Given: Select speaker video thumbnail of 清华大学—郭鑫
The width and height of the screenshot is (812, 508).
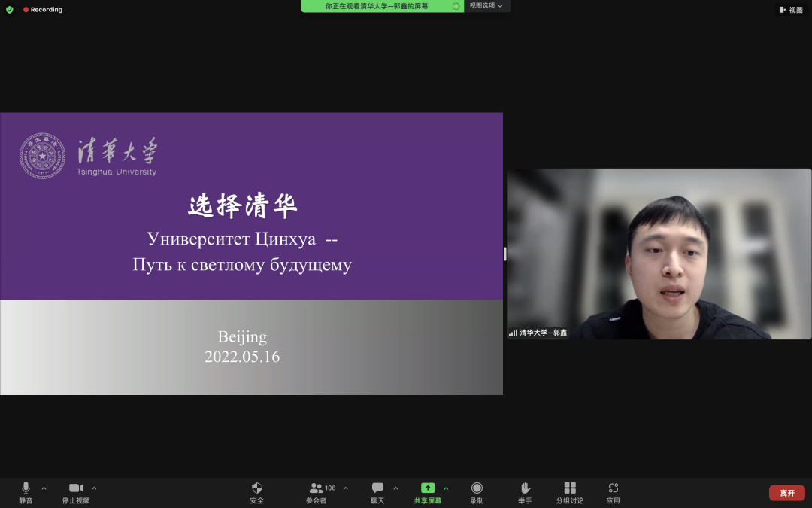Looking at the screenshot, I should (x=659, y=254).
